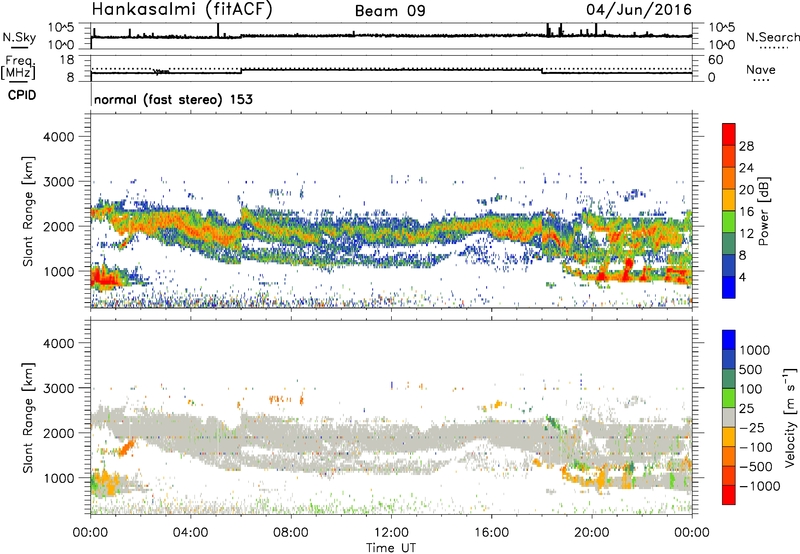This screenshot has width=800, height=554.
Task: Click 'Slant Range [km]' label of velocity panel
Action: pos(28,418)
